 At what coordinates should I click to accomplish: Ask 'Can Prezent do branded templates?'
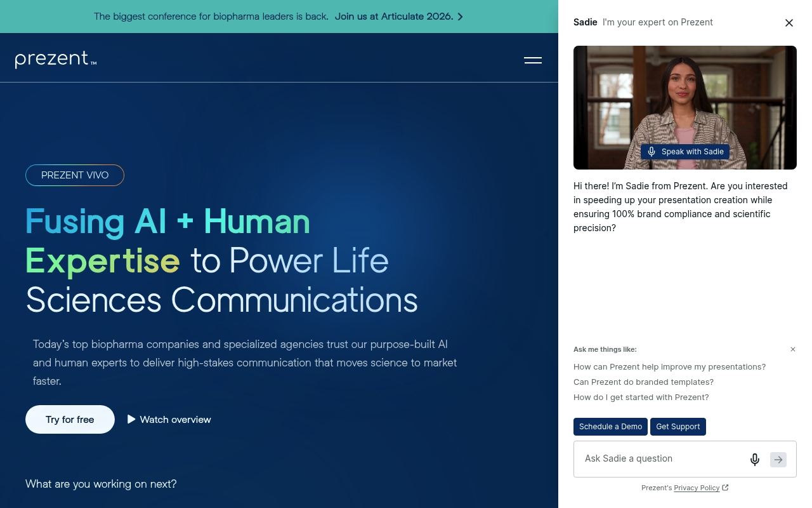643,382
